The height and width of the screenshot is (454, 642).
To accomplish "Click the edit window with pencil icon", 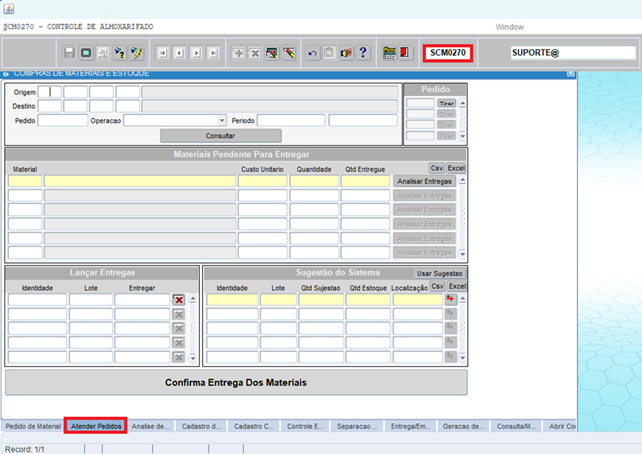I will click(x=271, y=53).
